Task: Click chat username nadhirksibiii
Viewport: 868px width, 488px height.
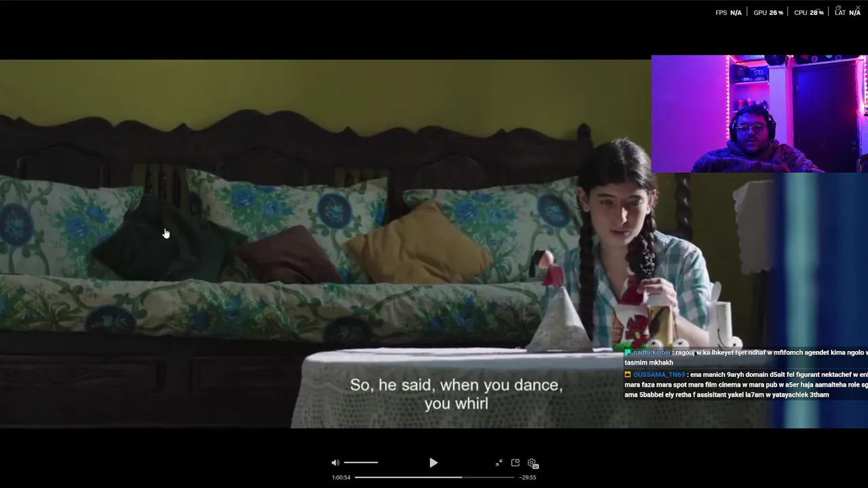Action: click(x=651, y=352)
